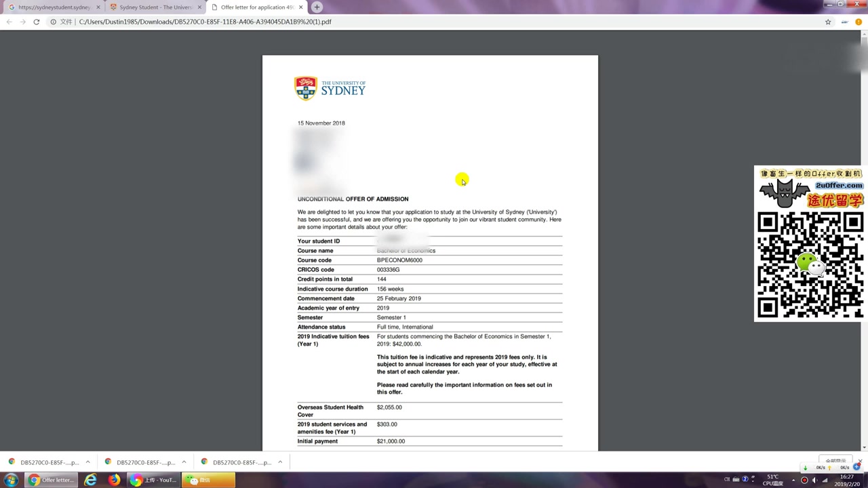This screenshot has height=488, width=868.
Task: Launch Firefox from the taskbar
Action: coord(114,480)
